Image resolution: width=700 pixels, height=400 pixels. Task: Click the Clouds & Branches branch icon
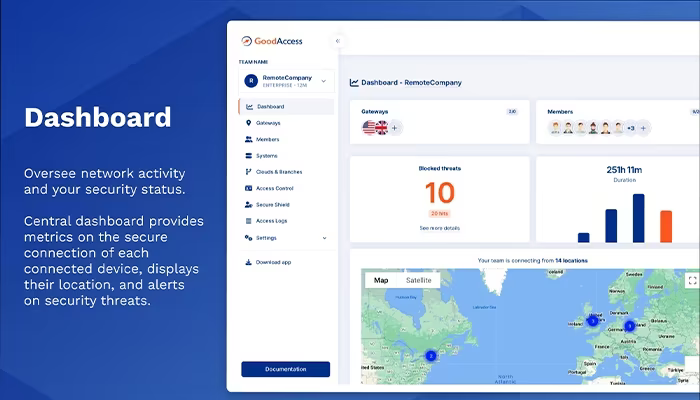[x=248, y=172]
